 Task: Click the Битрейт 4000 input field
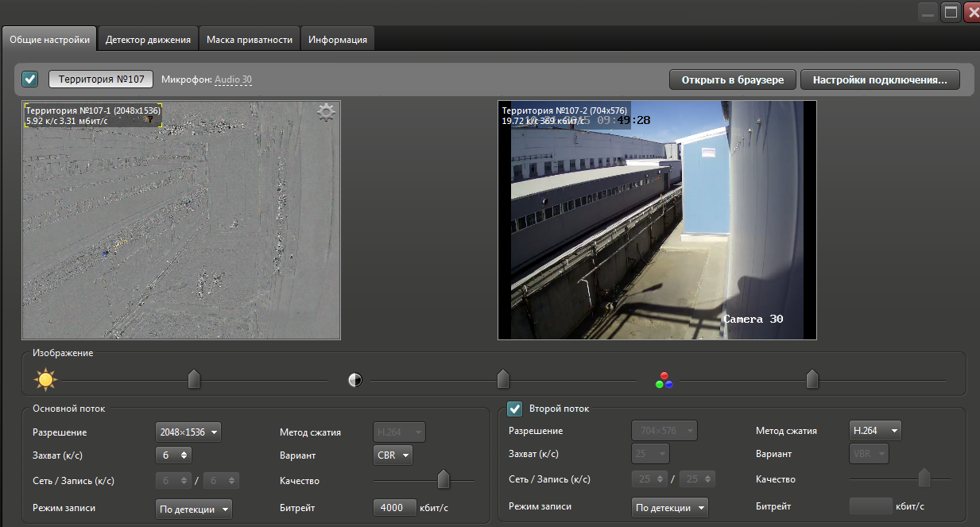click(394, 508)
